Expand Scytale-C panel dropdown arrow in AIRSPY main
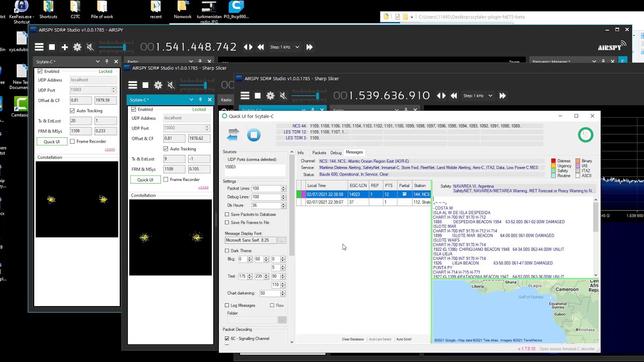Screen dimensions: 644x362 [98, 61]
